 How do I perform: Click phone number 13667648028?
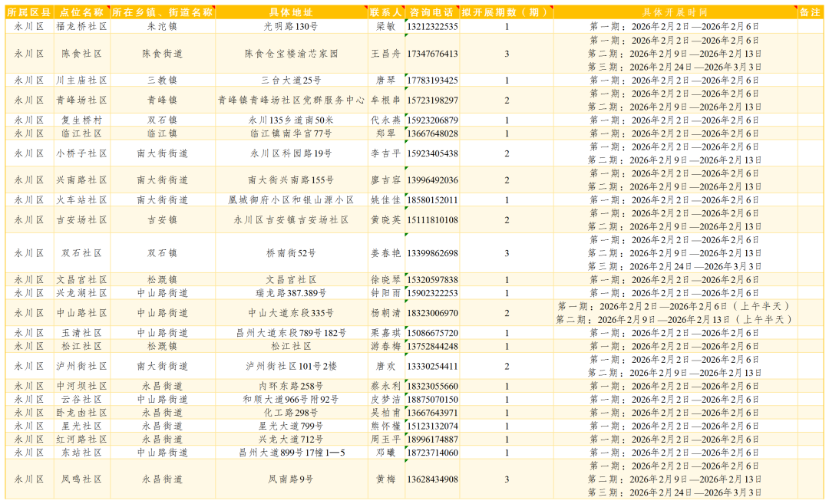(x=432, y=133)
